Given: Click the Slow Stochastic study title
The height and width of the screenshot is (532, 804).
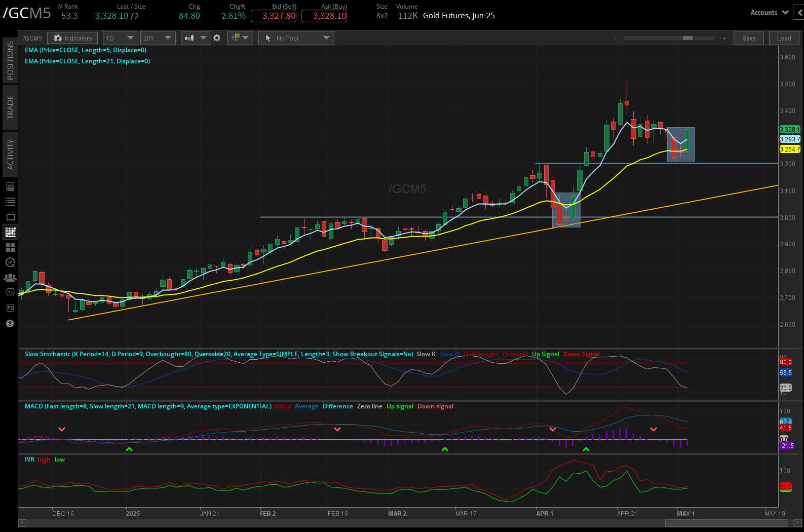Looking at the screenshot, I should click(x=219, y=354).
